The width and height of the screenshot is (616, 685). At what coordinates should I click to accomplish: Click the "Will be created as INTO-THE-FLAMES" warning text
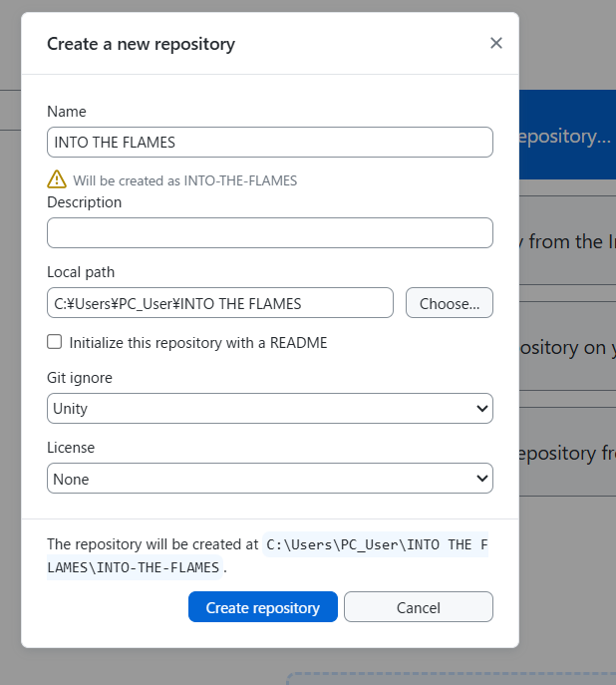[184, 180]
